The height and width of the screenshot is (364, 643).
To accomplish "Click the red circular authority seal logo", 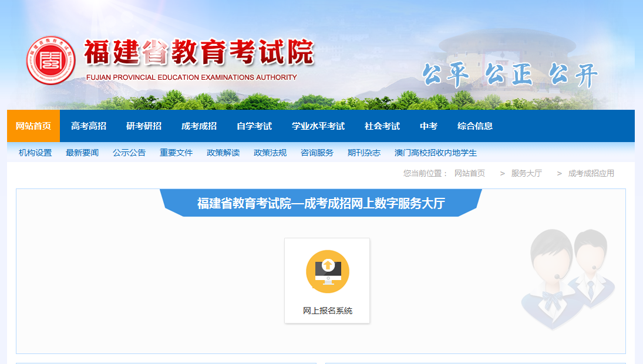I will [x=51, y=60].
